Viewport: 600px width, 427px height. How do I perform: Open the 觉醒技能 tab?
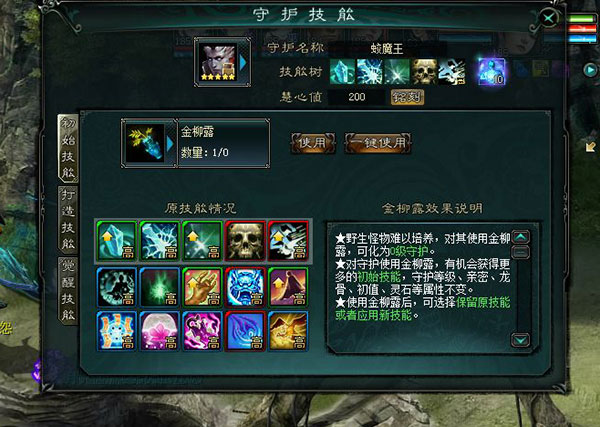[68, 290]
